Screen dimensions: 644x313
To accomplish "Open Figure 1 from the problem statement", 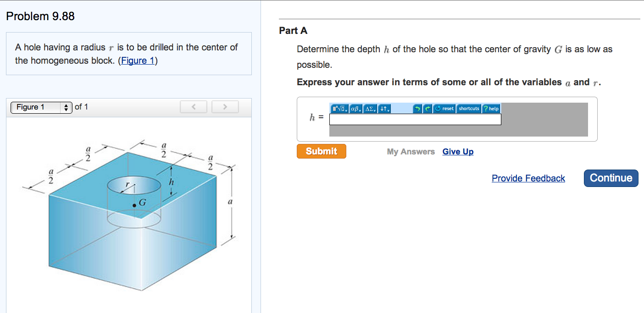I will coord(138,60).
